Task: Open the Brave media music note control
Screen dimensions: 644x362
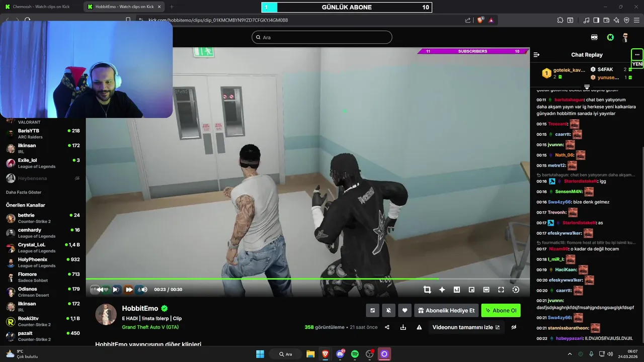Action: pos(586,20)
